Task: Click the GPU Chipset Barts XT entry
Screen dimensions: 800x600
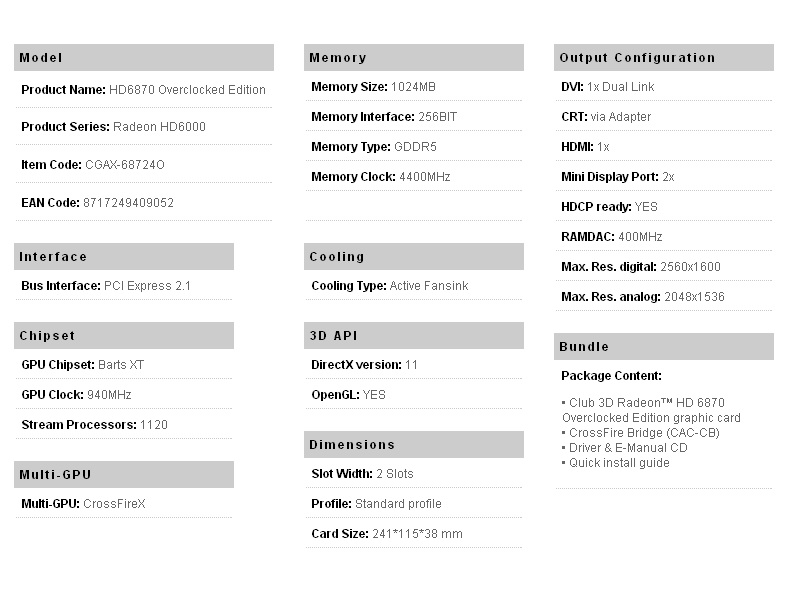Action: pos(121,365)
